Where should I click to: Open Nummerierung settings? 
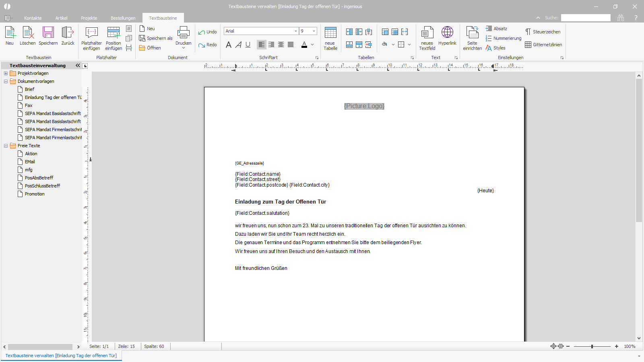pyautogui.click(x=504, y=38)
